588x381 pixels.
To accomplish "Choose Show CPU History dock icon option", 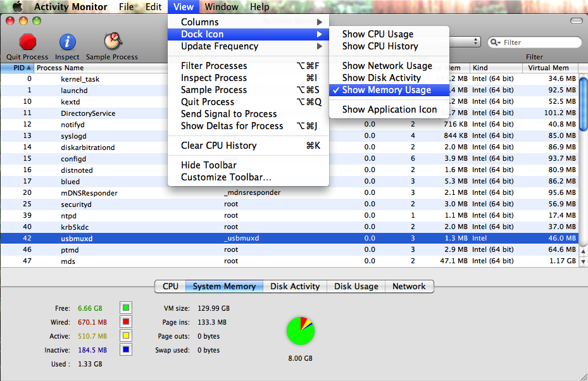I will click(389, 46).
